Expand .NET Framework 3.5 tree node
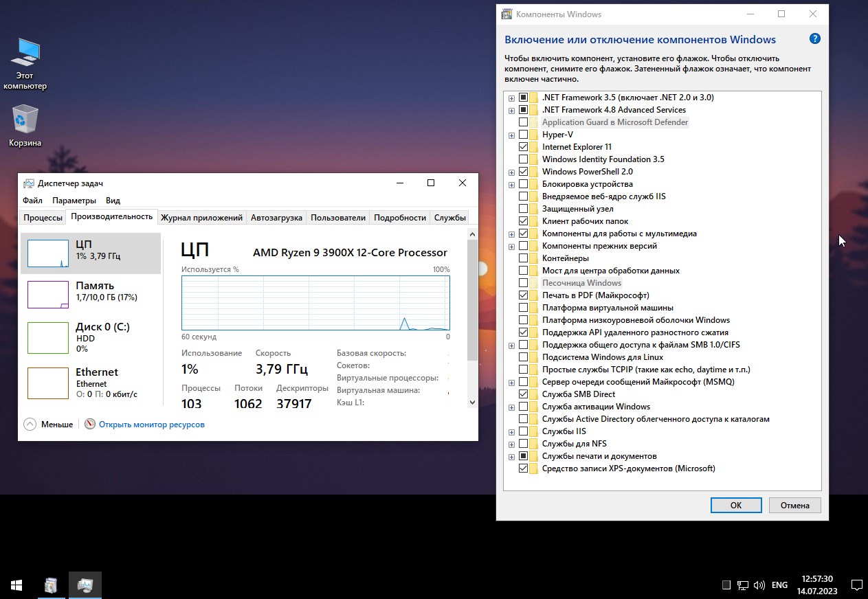This screenshot has width=868, height=599. 511,98
